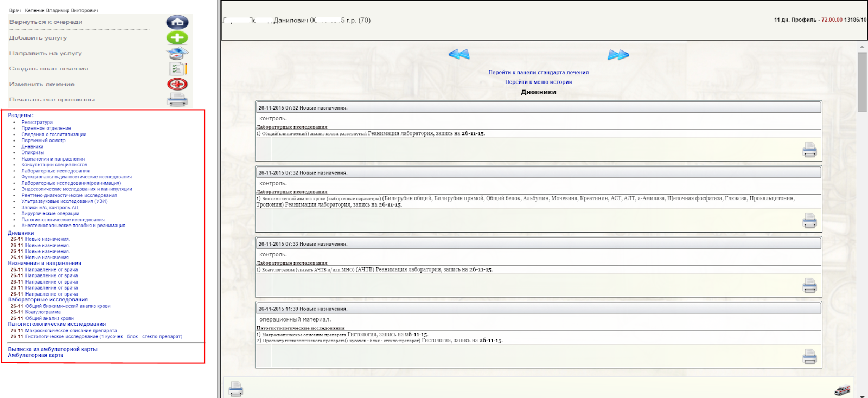Click the red cross icon to change treatment
Viewport: 868px width, 398px height.
coord(177,84)
